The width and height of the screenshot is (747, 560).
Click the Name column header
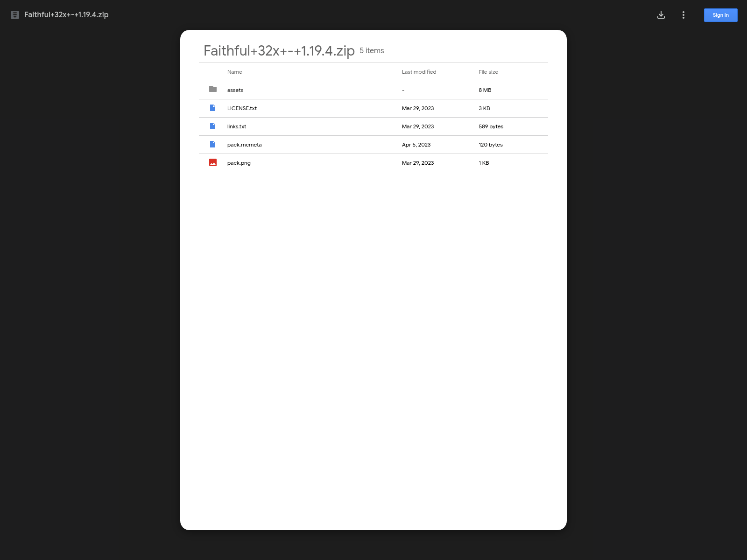click(x=235, y=72)
